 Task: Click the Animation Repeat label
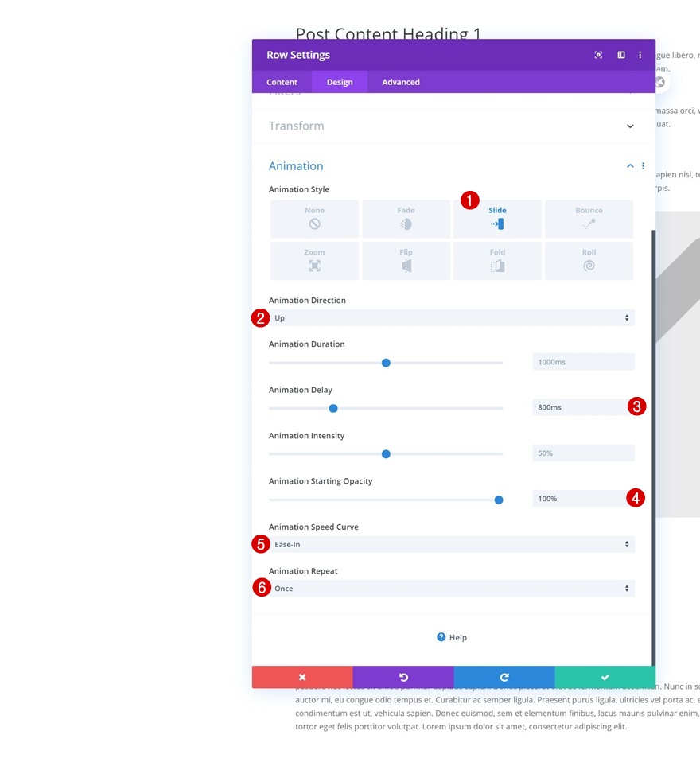coord(303,571)
